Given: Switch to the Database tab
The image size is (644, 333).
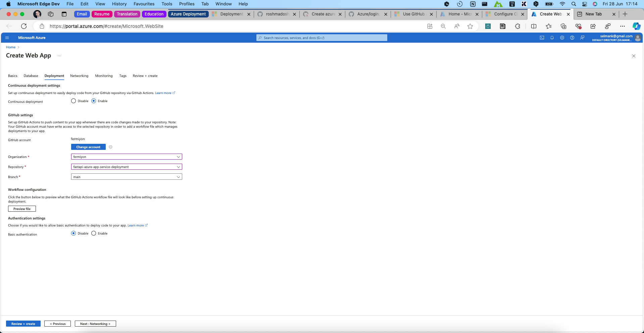Looking at the screenshot, I should (31, 76).
